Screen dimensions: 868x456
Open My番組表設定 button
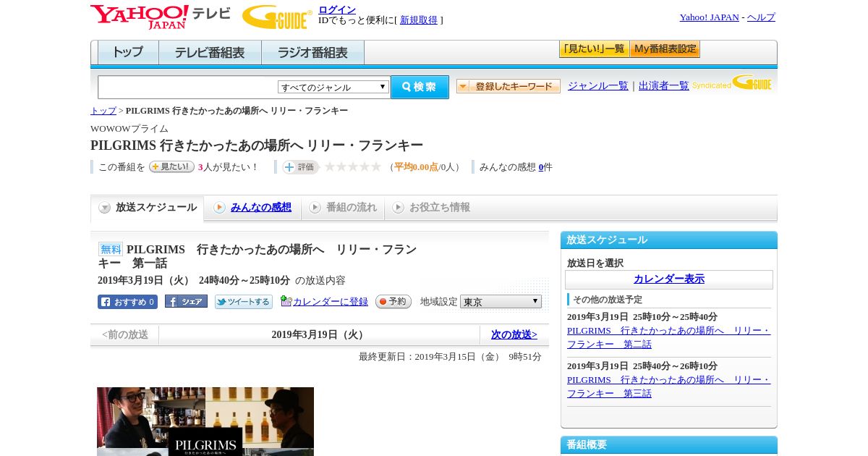665,49
